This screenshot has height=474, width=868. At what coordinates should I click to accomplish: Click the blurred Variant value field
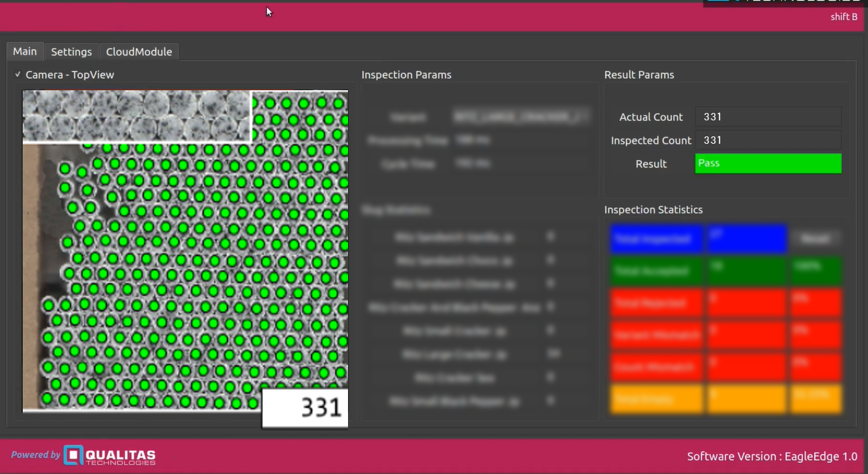point(521,117)
